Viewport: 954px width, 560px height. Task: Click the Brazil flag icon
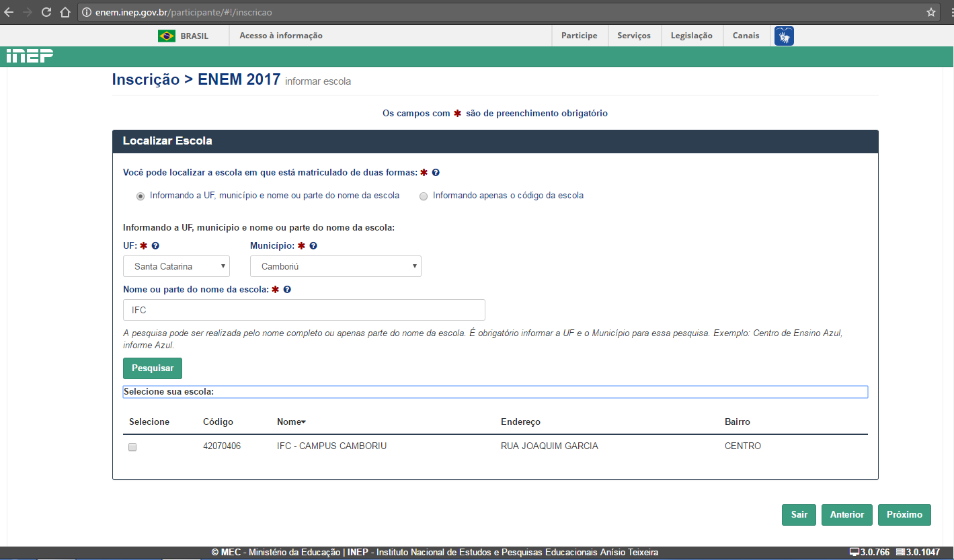166,36
